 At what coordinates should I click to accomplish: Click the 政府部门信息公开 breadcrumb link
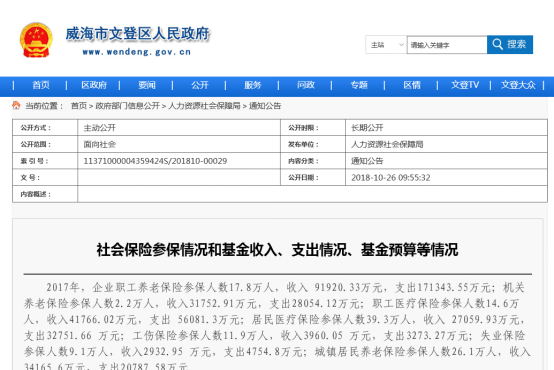pyautogui.click(x=128, y=106)
